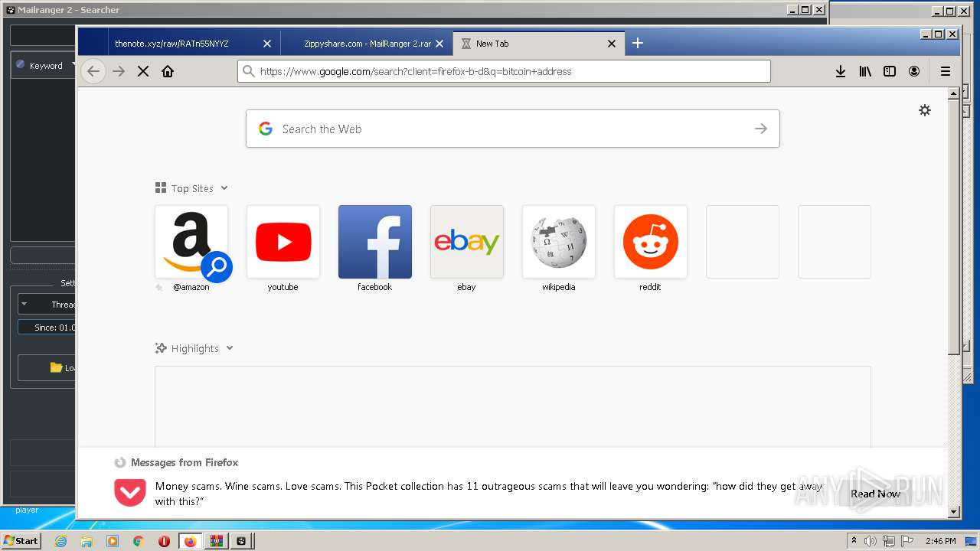The image size is (980, 551).
Task: Open the Wikipedia top site tile
Action: point(559,242)
